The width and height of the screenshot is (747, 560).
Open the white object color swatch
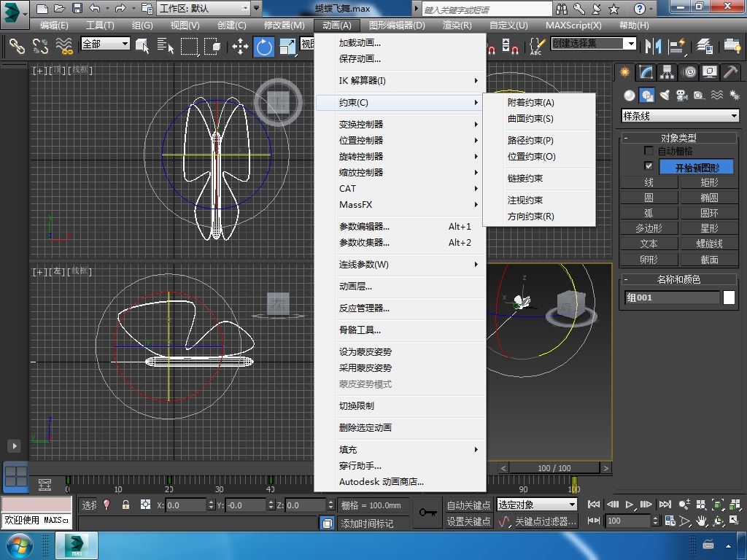tap(729, 297)
